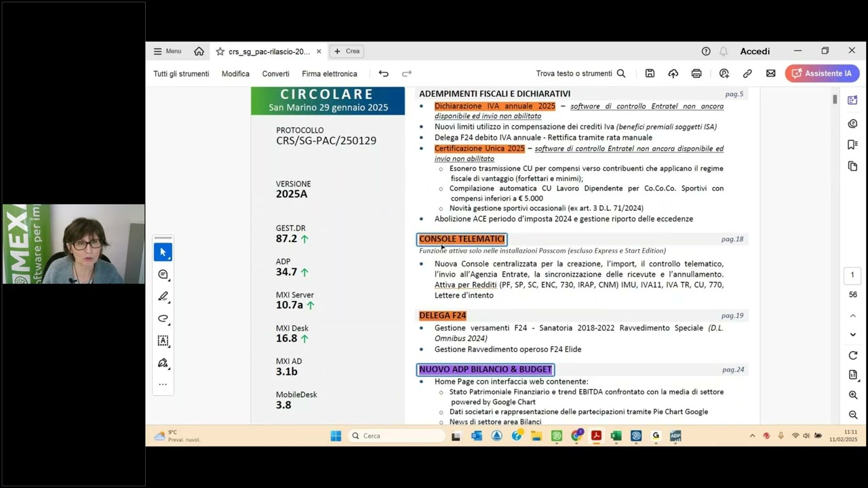Image resolution: width=868 pixels, height=488 pixels.
Task: Open Adobe Acrobat in the taskbar
Action: tap(596, 436)
